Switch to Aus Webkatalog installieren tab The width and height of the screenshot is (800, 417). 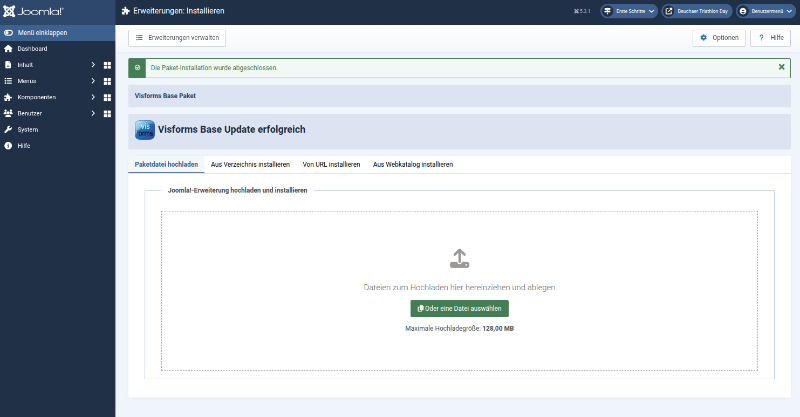click(413, 164)
